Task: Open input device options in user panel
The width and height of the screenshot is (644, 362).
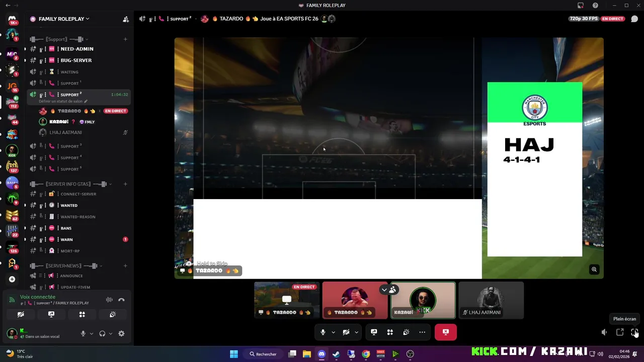Action: 91,333
